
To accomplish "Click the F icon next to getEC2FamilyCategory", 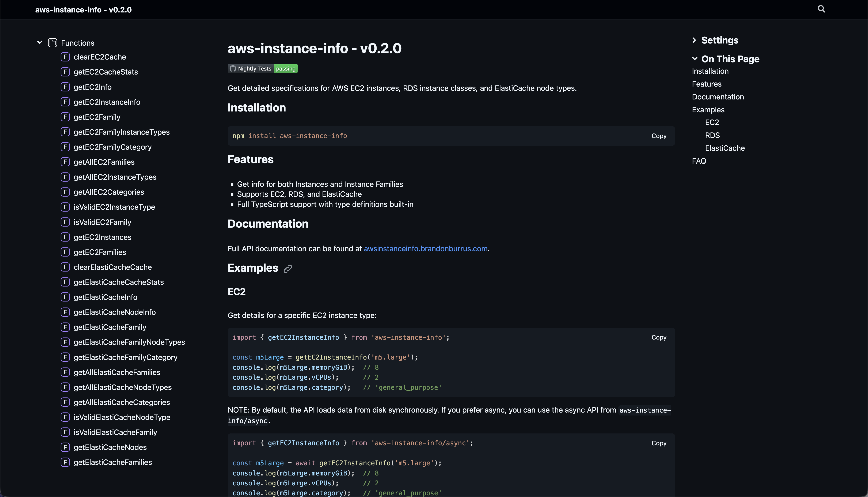I will (65, 147).
